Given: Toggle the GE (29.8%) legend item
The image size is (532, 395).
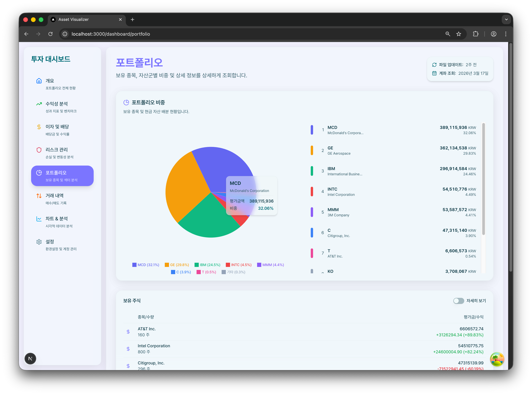Looking at the screenshot, I should (x=177, y=265).
